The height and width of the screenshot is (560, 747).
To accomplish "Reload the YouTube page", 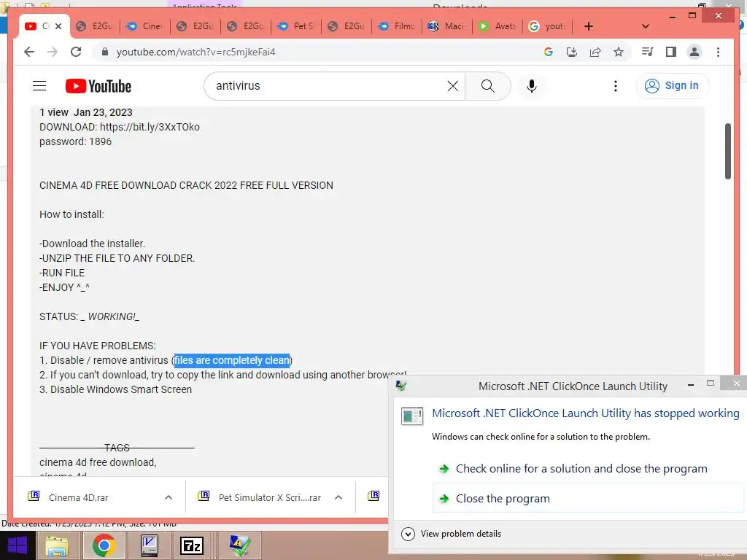I will tap(76, 52).
